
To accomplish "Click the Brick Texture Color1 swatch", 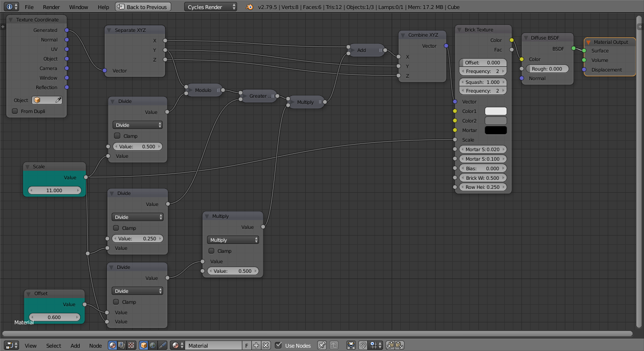I will (496, 111).
